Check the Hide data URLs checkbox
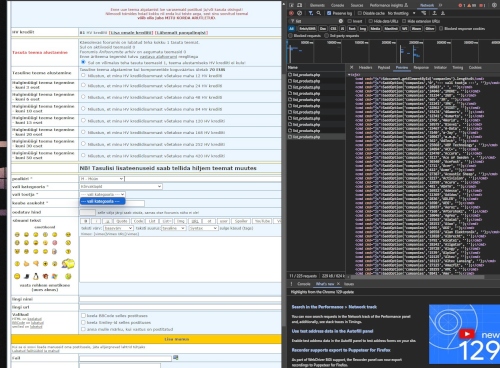Viewport: 500px width, 368px height. pyautogui.click(x=370, y=21)
